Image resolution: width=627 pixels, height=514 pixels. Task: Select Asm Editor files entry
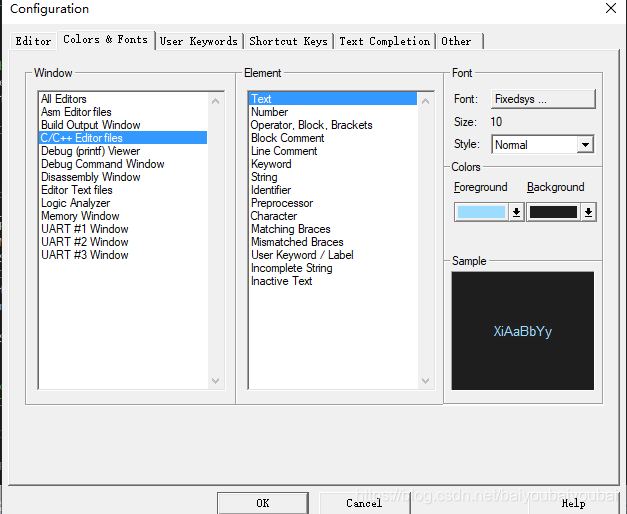click(123, 112)
